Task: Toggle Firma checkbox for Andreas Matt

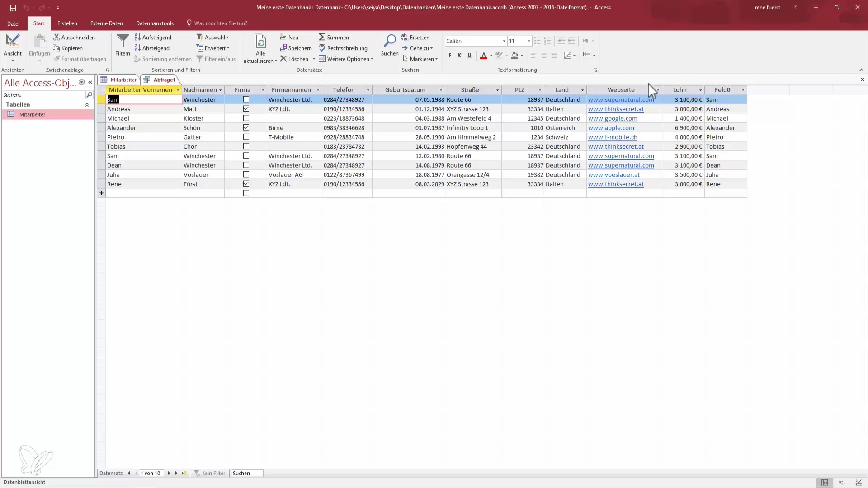Action: 246,109
